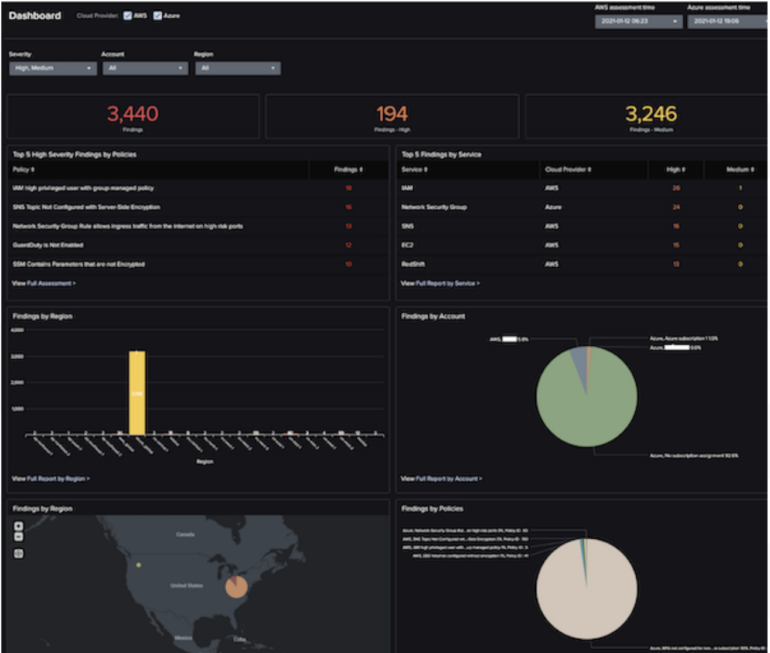Sort policies table by Policy column
770x653 pixels.
coord(24,171)
